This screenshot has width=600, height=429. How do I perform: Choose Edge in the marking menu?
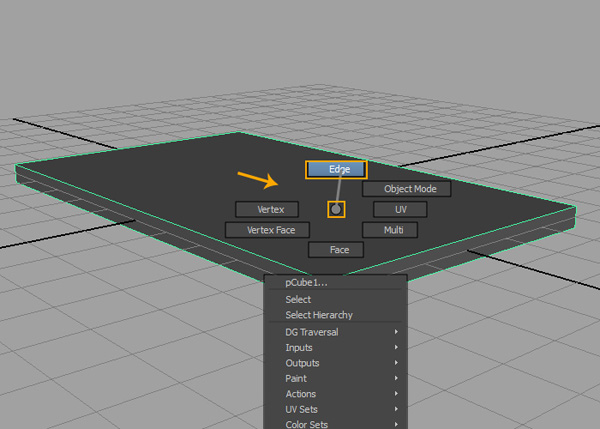[x=336, y=170]
